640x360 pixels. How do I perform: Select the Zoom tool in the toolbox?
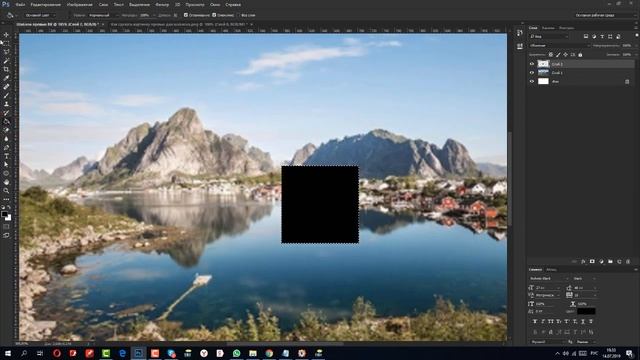pyautogui.click(x=6, y=191)
